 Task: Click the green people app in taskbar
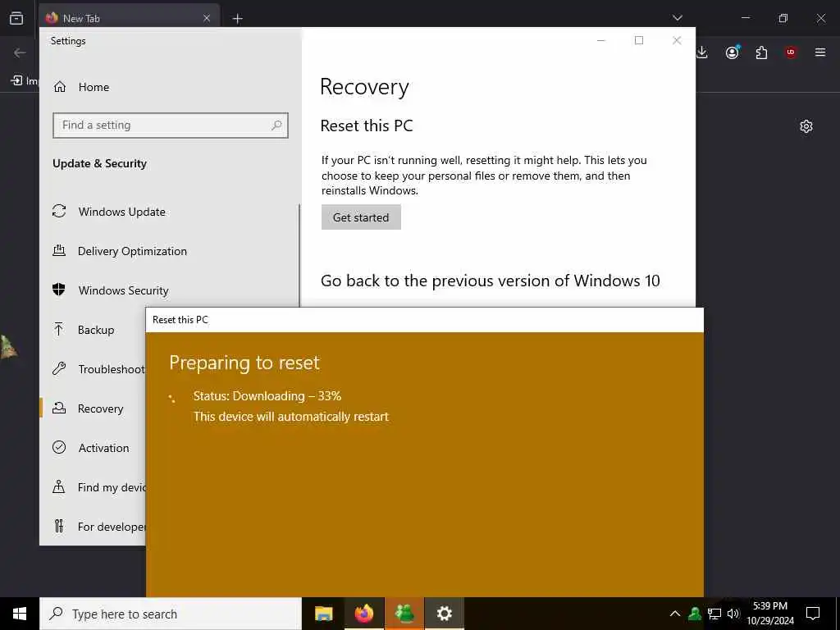tap(404, 614)
